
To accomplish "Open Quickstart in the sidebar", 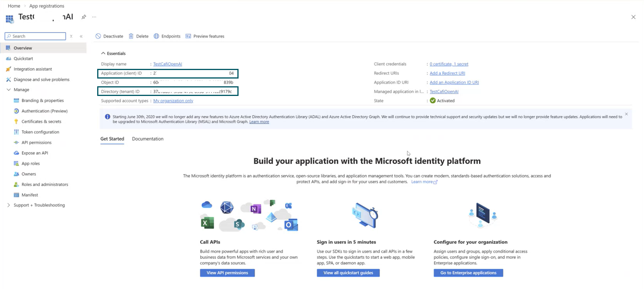I will tap(23, 59).
